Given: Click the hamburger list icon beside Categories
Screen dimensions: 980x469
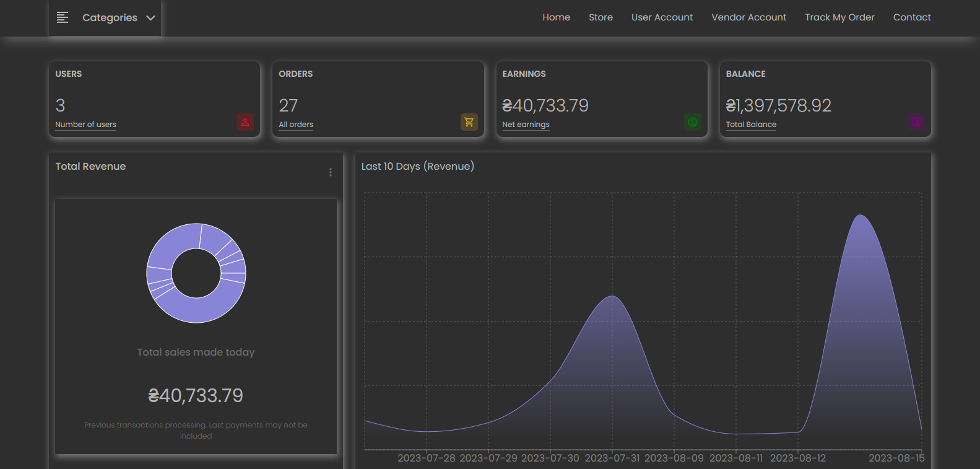Looking at the screenshot, I should 63,17.
